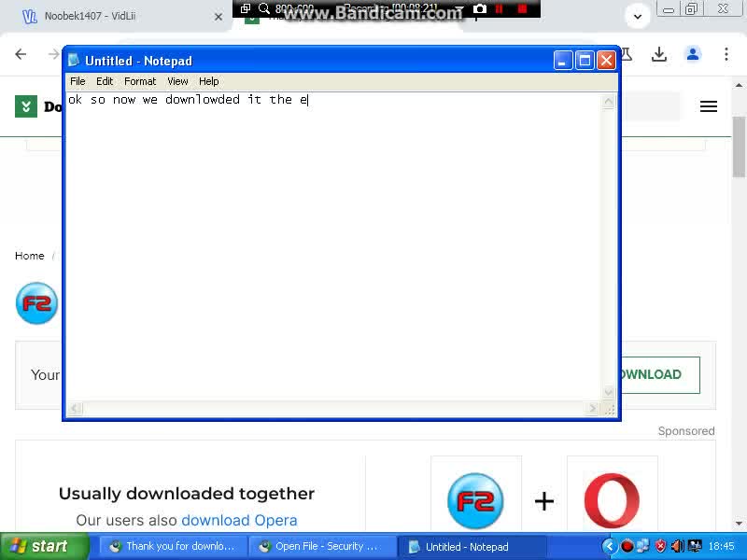Click the F2 logo on the download page

(35, 303)
